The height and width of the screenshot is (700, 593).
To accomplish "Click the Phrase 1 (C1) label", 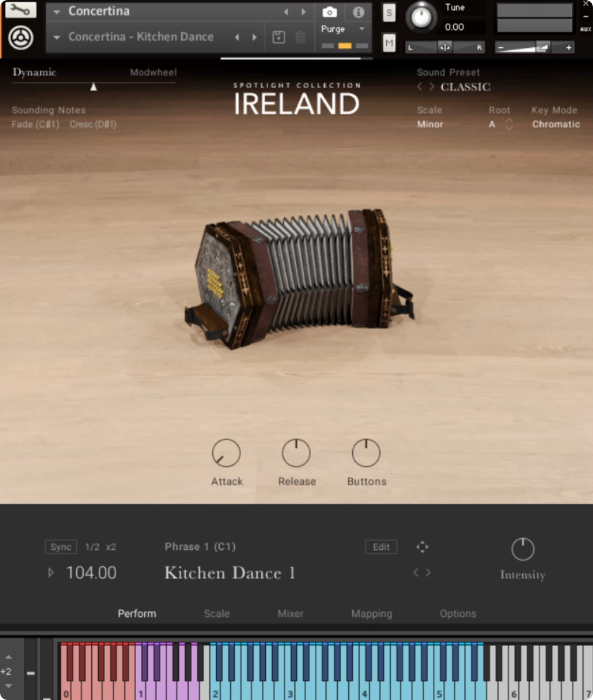I will [x=200, y=547].
